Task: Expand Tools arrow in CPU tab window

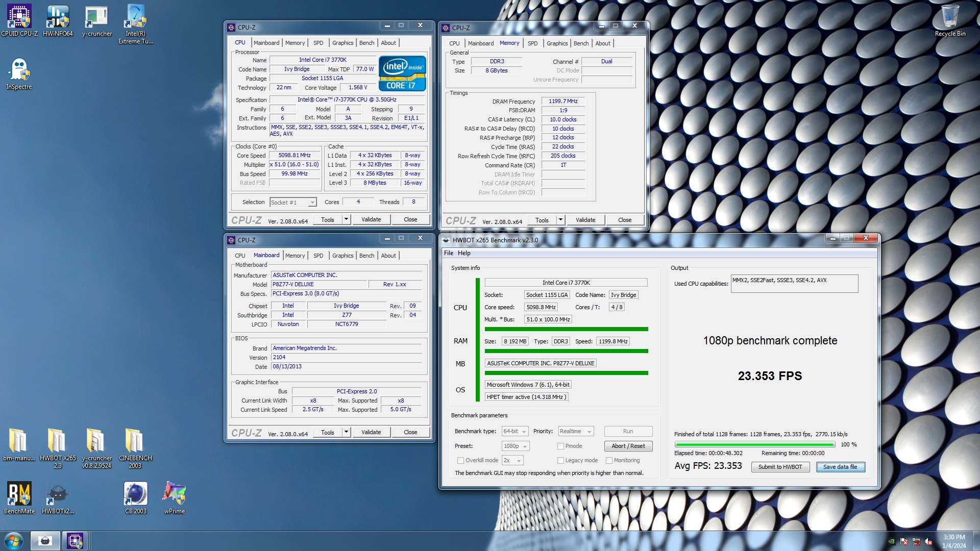Action: (346, 219)
